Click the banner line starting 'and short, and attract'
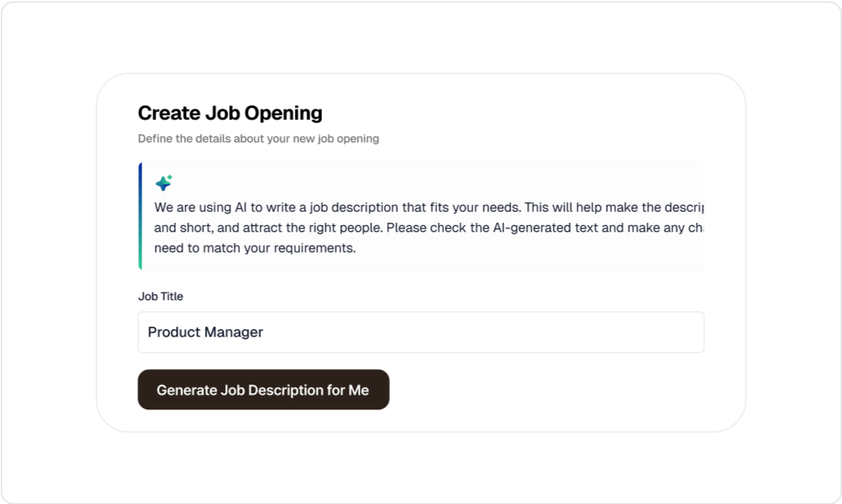842x504 pixels. (428, 228)
